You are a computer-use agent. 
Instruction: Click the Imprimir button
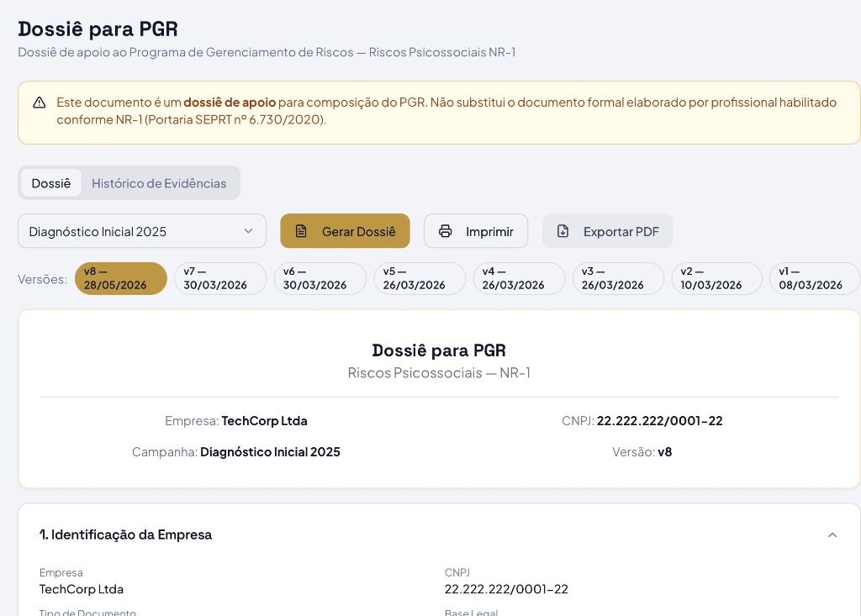(476, 231)
